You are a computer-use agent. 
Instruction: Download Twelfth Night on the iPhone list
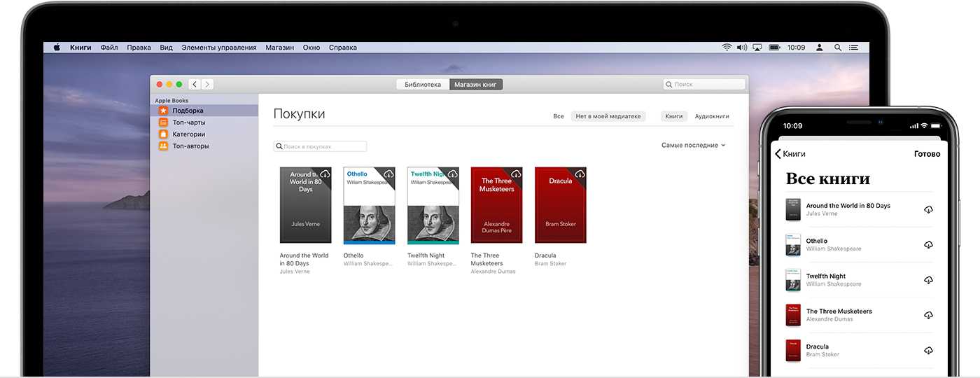[928, 280]
